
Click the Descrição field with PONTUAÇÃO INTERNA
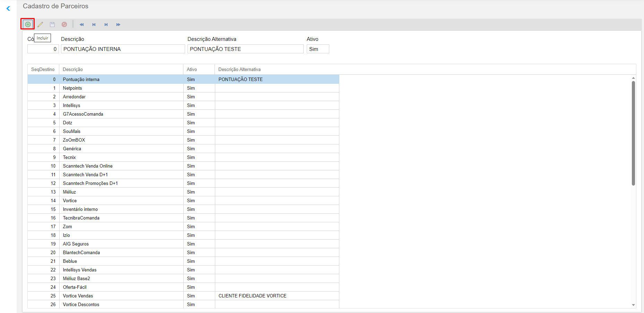[x=123, y=49]
